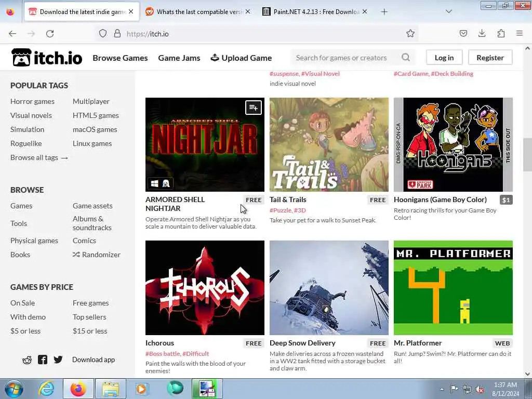Click the #Puzzle tag under Tail & Trails
This screenshot has width=532, height=399.
280,210
